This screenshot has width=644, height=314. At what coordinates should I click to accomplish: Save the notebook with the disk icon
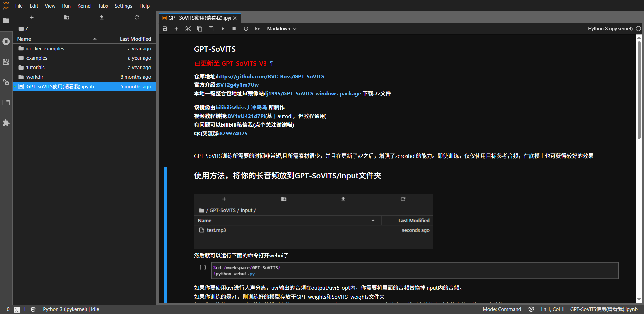click(x=165, y=29)
